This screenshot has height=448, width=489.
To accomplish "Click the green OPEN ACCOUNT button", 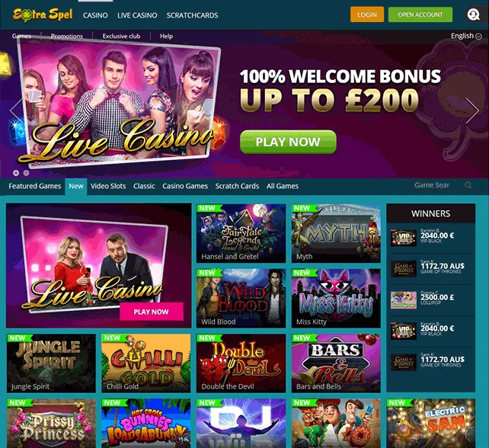I will point(420,14).
